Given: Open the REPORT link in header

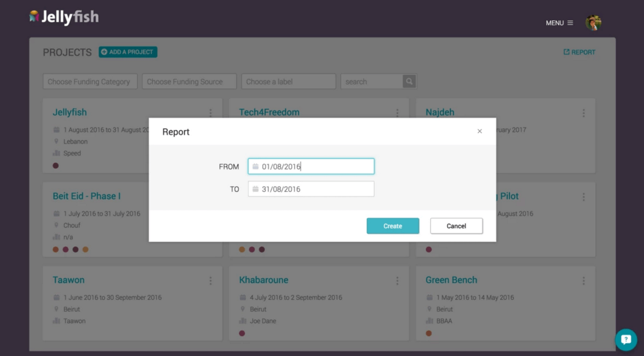Looking at the screenshot, I should point(579,52).
